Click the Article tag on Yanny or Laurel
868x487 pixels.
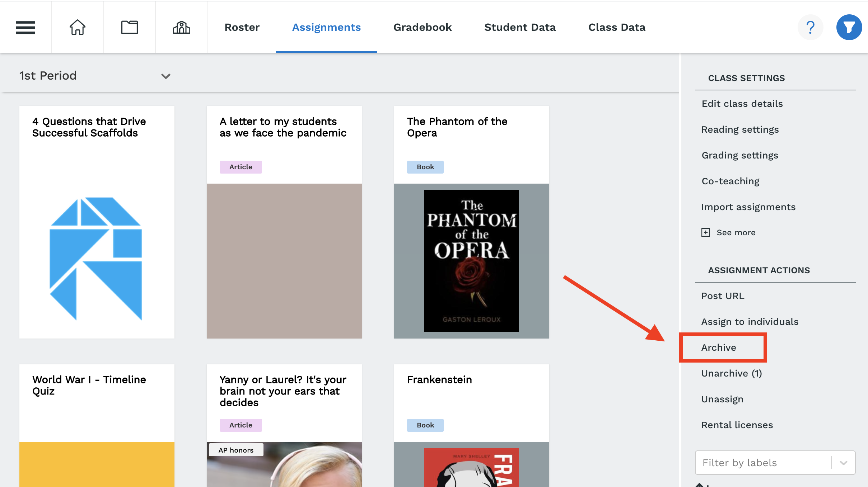[x=241, y=425]
